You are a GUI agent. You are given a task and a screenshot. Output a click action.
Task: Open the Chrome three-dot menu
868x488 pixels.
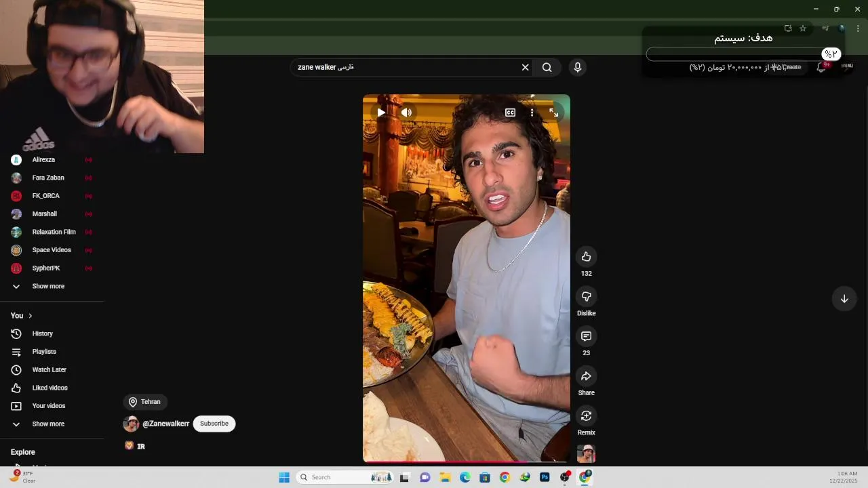tap(858, 28)
